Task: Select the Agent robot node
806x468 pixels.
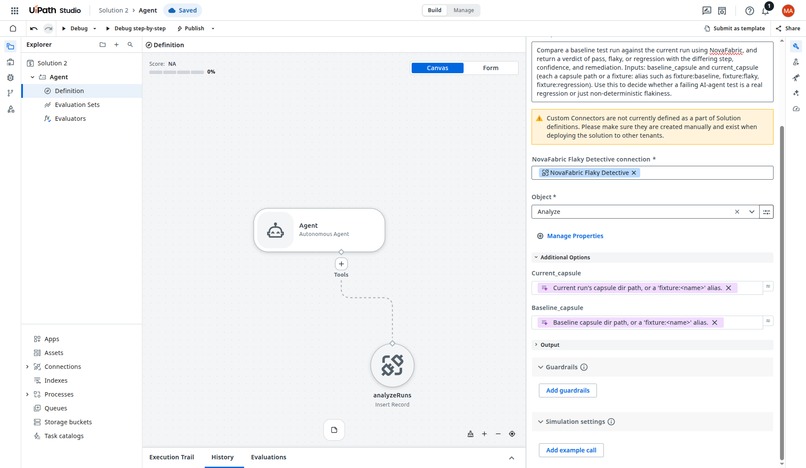Action: (319, 230)
